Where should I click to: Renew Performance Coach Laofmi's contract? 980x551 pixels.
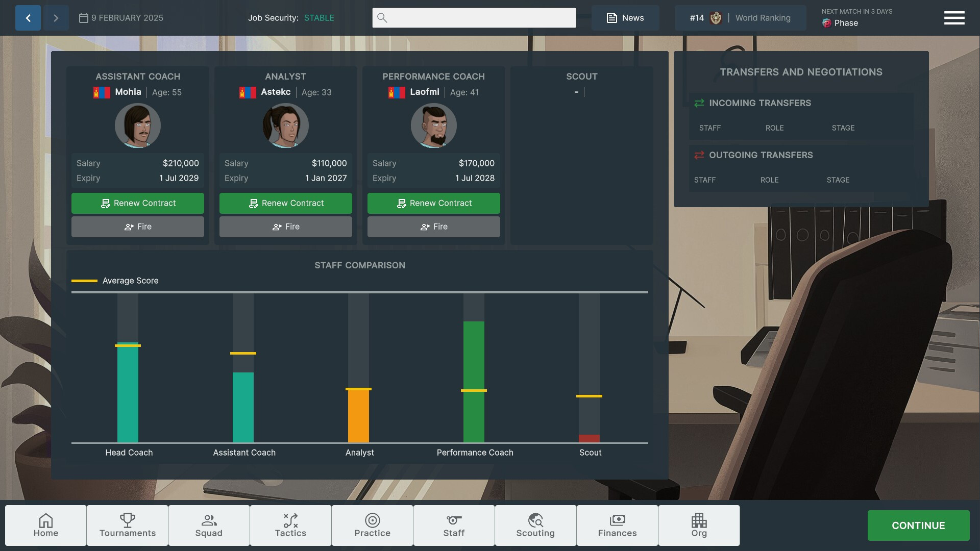434,203
